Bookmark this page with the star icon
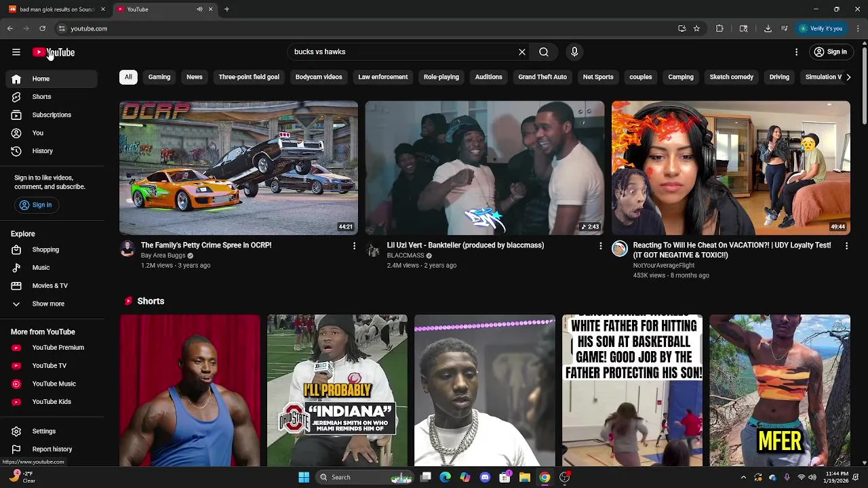868x488 pixels. click(x=696, y=28)
